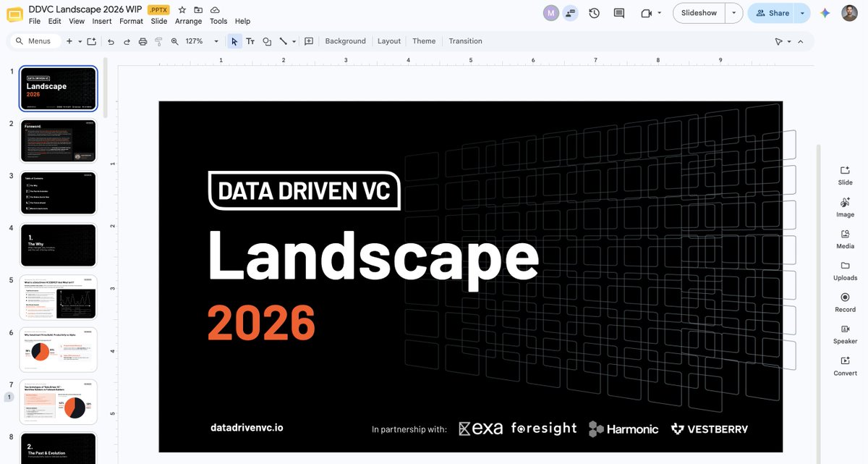Start a Meet call camera icon
868x464 pixels.
646,13
